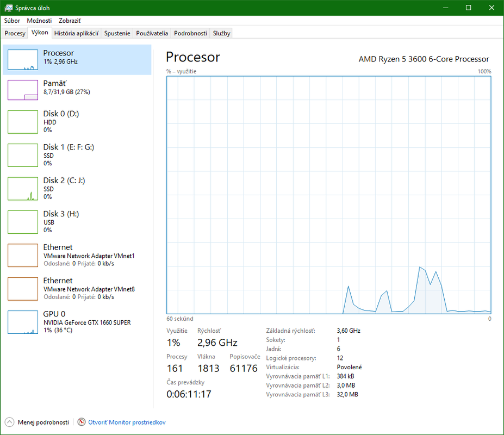Click the Task Manager app icon in title bar

point(8,8)
